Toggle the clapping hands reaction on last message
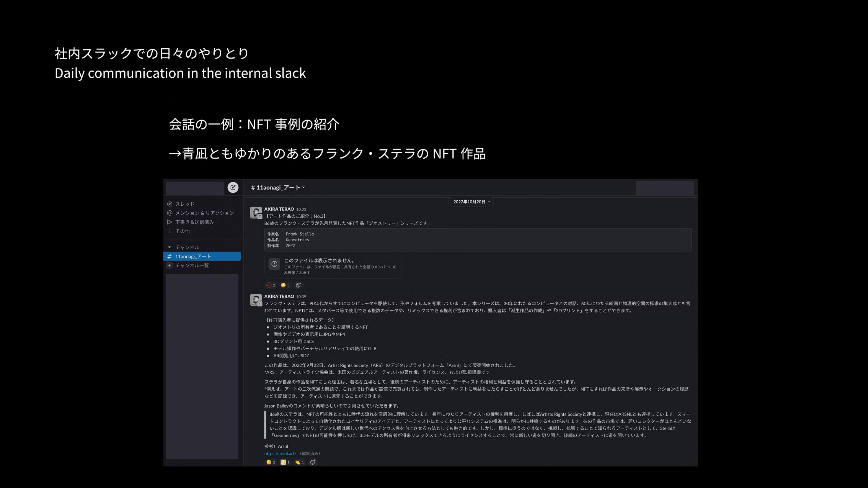 coord(299,462)
